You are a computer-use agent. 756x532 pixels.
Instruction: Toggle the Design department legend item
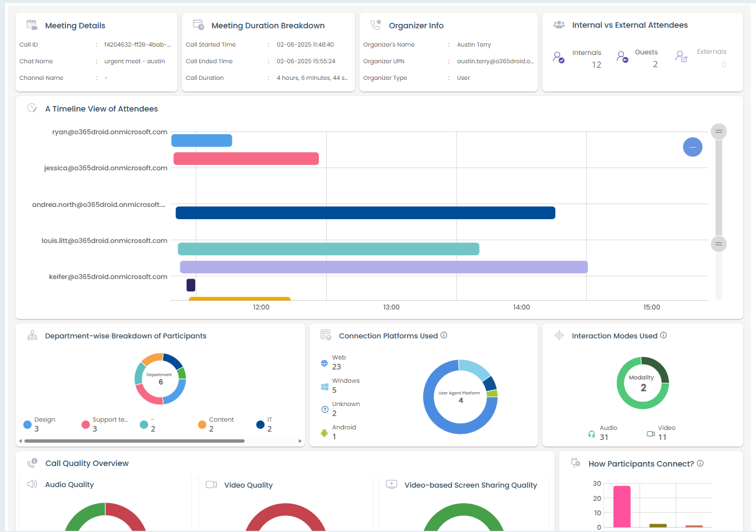point(28,424)
